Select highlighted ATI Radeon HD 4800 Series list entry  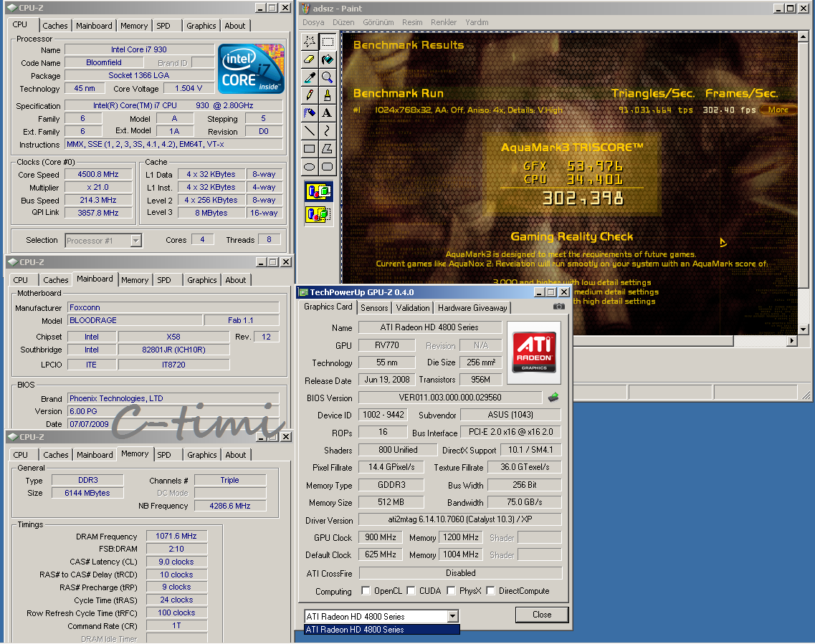pos(382,630)
